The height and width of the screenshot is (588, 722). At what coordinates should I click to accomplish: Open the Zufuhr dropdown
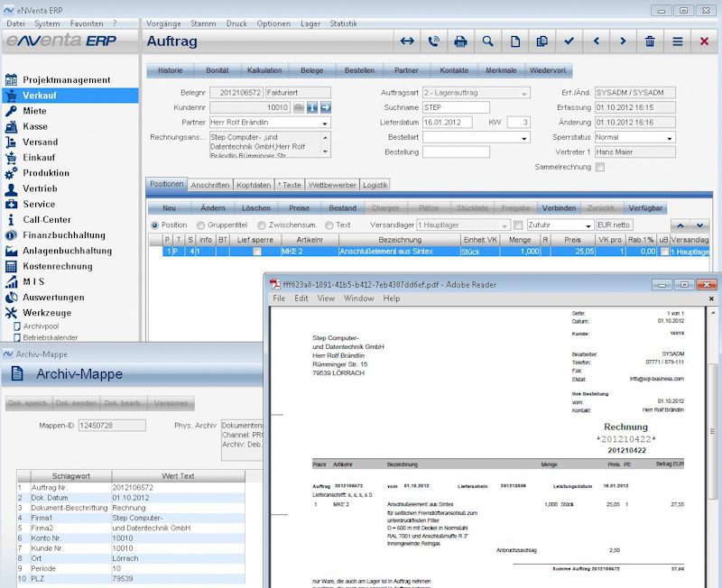pos(588,225)
